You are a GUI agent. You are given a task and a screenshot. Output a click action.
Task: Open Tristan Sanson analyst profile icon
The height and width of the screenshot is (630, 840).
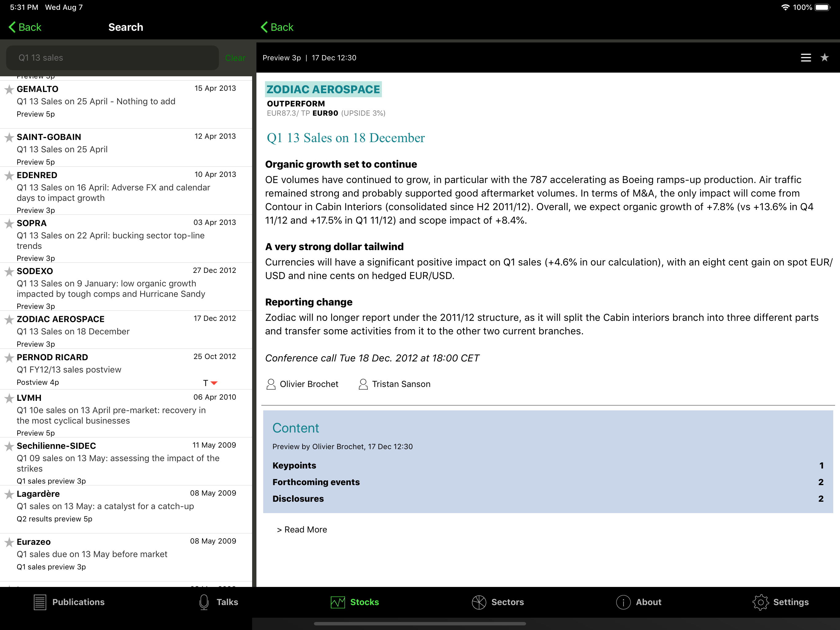(x=363, y=384)
